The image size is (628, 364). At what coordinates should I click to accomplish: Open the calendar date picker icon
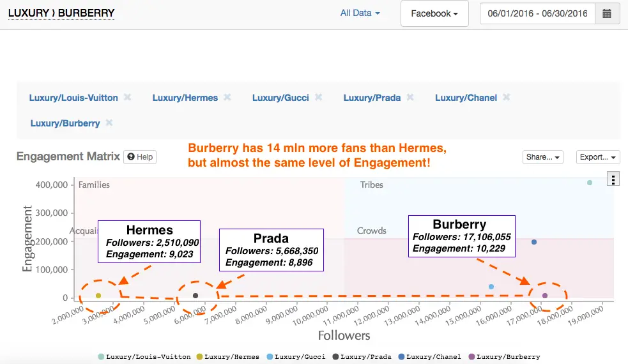point(607,13)
